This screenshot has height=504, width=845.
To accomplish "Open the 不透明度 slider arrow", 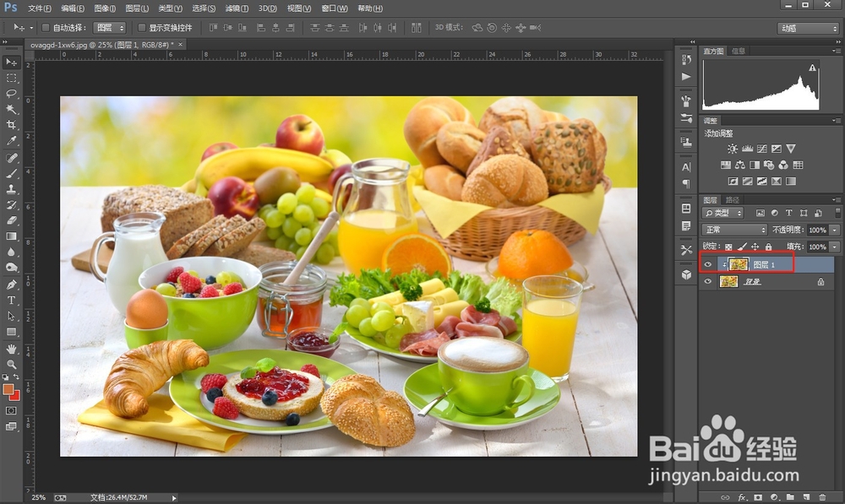I will [835, 230].
